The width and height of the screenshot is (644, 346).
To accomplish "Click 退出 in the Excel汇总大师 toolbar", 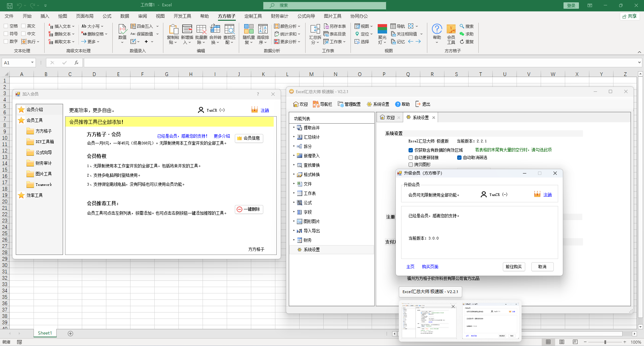I will (x=423, y=104).
